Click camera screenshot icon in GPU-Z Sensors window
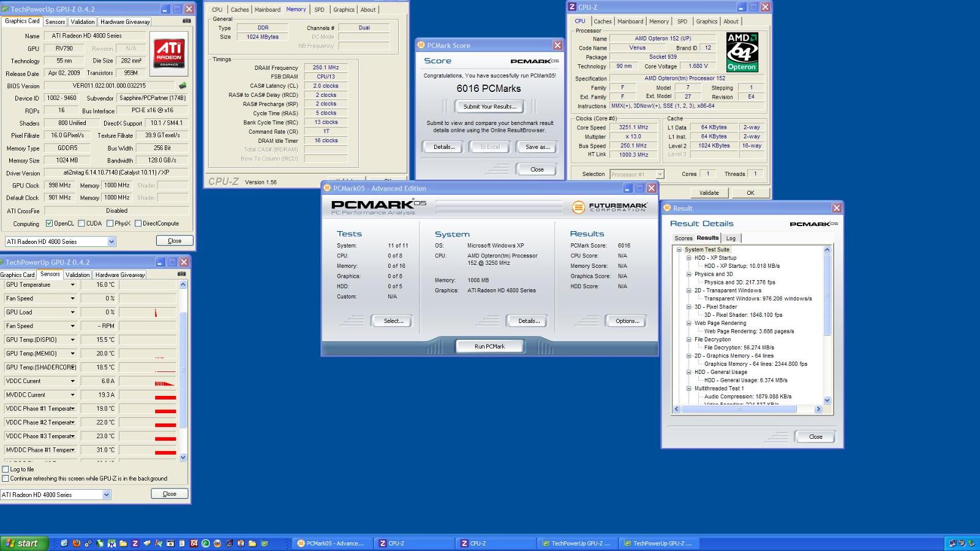 [x=181, y=274]
